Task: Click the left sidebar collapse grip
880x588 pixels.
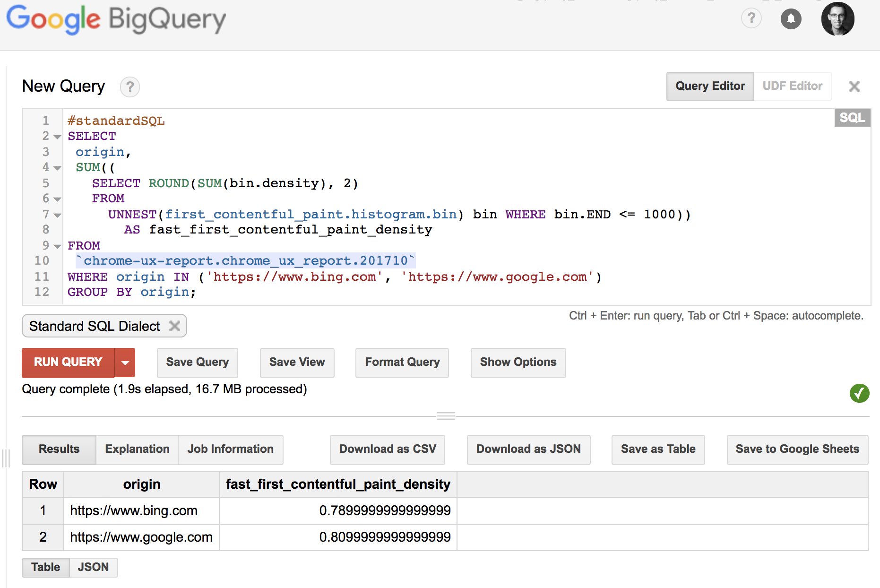Action: click(x=6, y=458)
